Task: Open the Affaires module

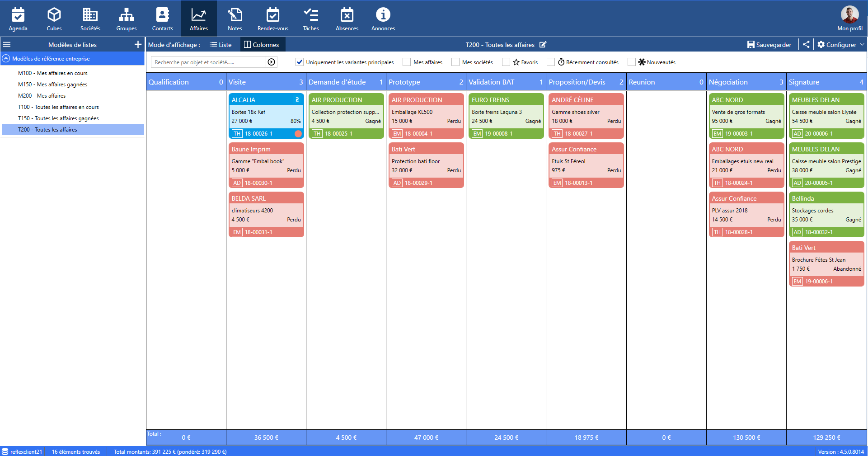Action: [199, 19]
